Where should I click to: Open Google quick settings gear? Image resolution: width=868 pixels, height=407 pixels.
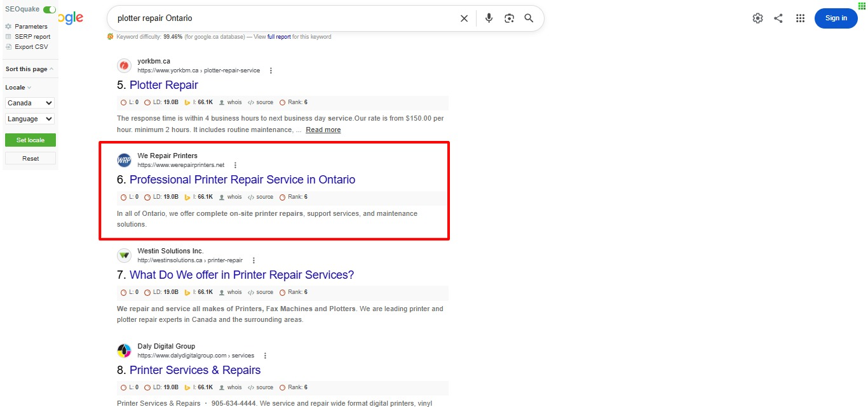757,18
